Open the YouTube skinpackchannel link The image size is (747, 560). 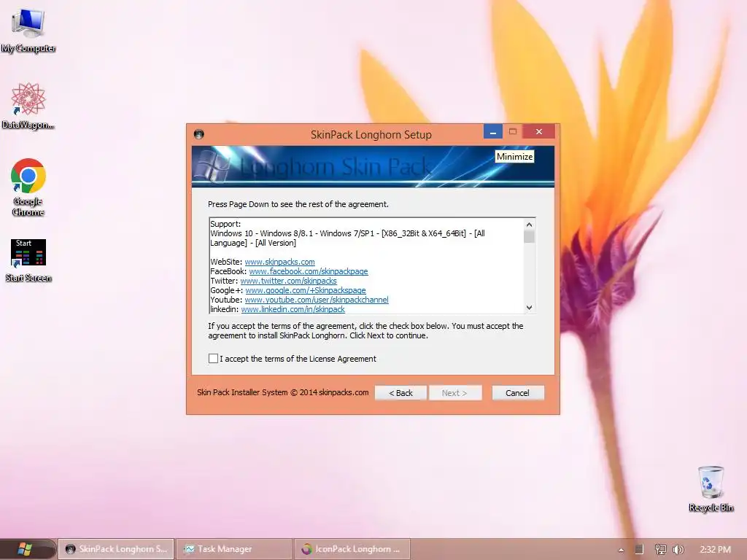[x=317, y=300]
